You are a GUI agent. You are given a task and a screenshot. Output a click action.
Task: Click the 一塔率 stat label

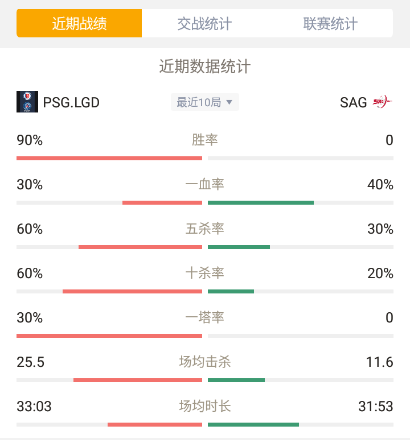[205, 318]
